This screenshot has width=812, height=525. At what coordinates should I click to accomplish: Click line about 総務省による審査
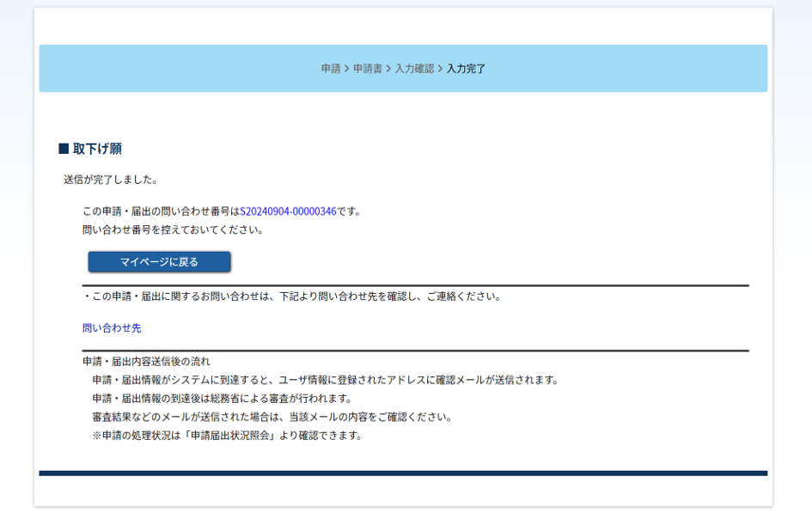point(223,399)
